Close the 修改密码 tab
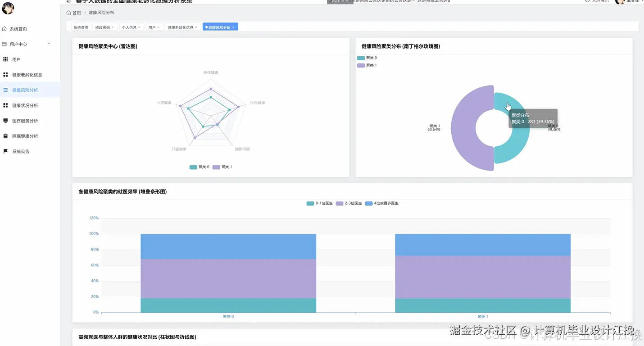 point(113,27)
